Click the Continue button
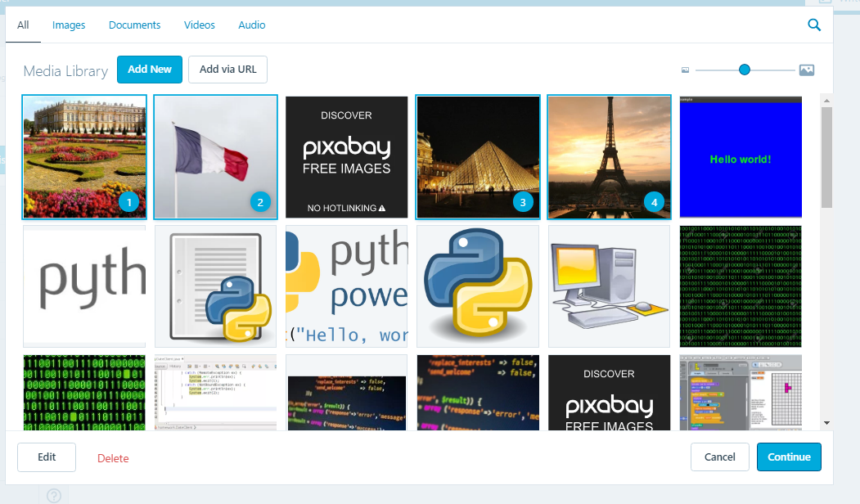 [x=789, y=457]
